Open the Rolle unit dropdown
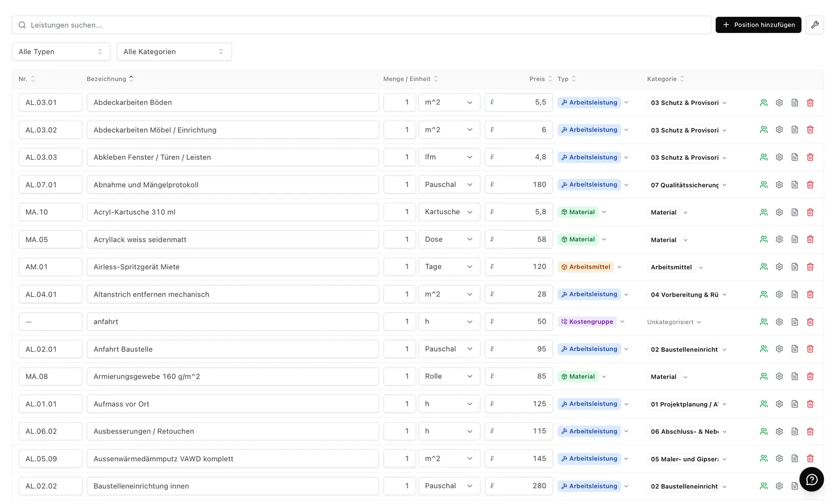 pos(449,377)
